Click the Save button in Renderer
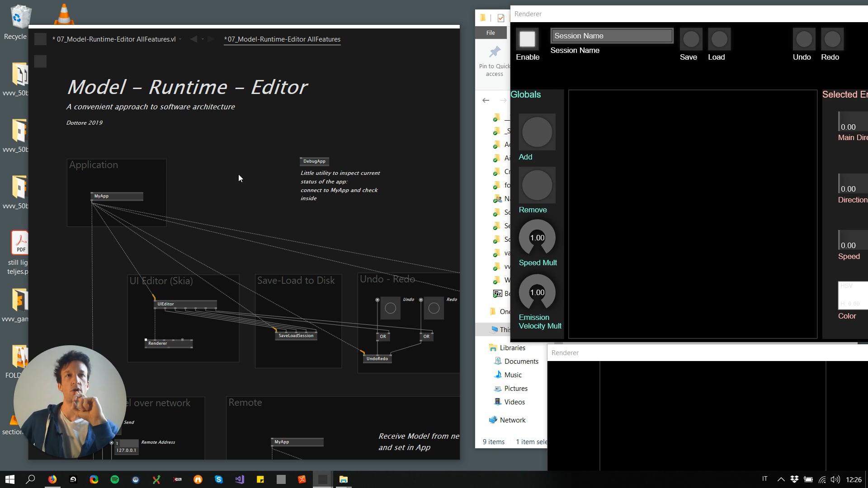 [690, 39]
